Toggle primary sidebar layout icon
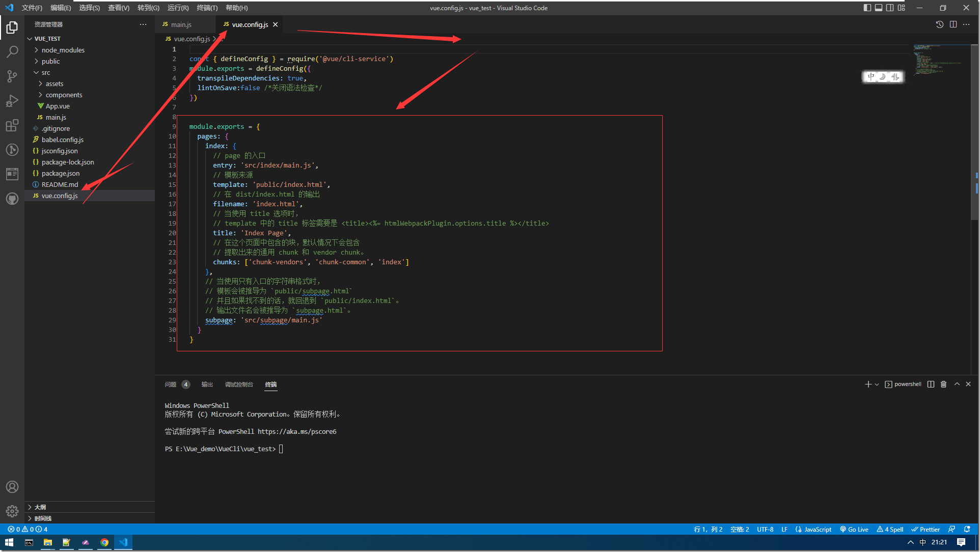 coord(867,8)
